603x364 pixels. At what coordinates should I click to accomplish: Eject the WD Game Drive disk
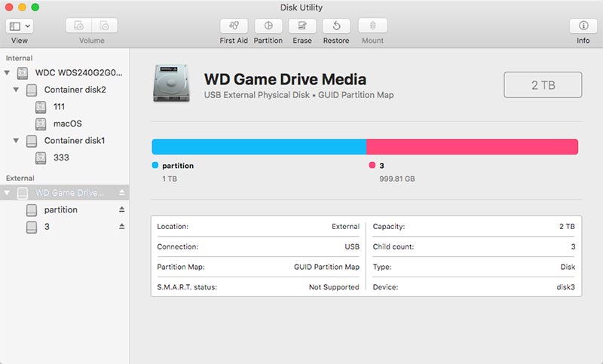tap(122, 193)
